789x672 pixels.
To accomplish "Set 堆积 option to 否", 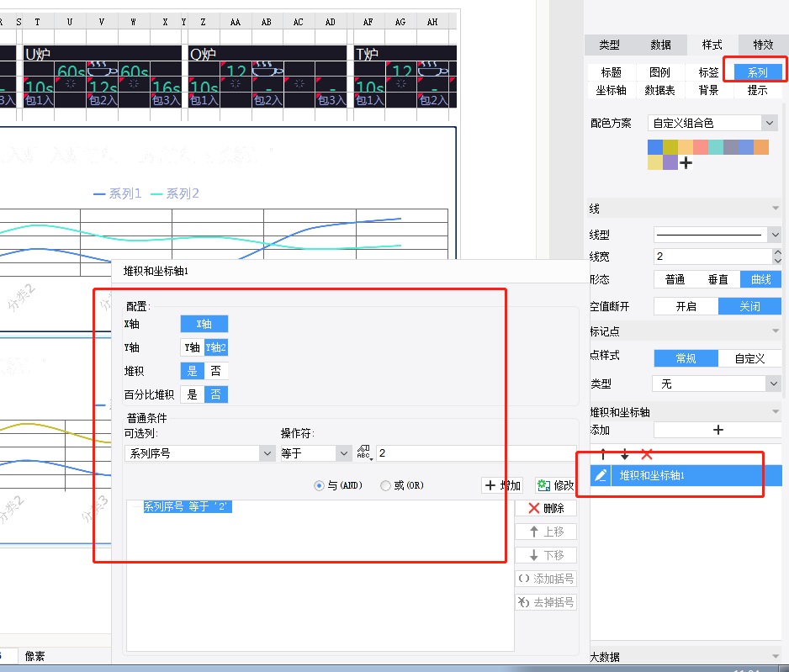I will pos(216,371).
